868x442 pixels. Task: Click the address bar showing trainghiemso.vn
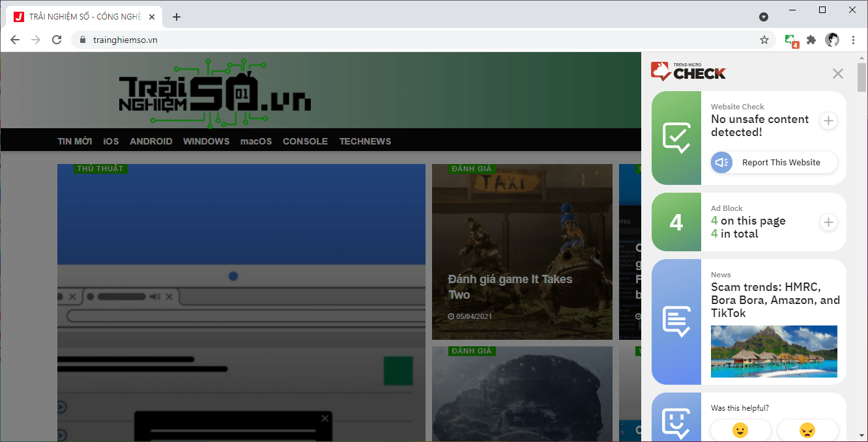point(417,40)
